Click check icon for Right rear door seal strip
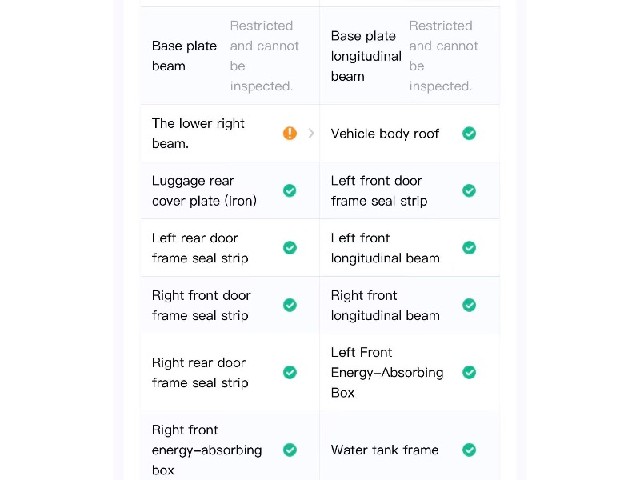The image size is (640, 480). 290,372
